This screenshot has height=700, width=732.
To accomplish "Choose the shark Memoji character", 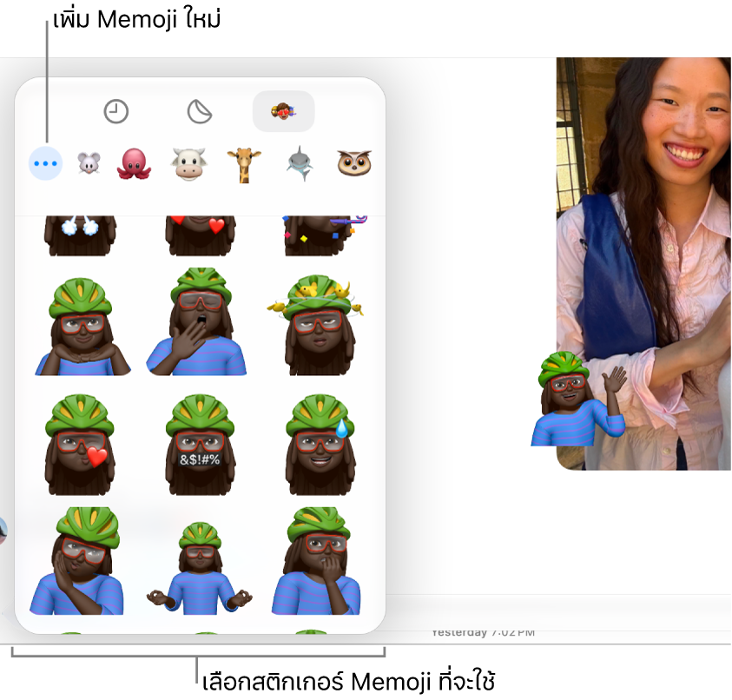I will click(x=300, y=163).
